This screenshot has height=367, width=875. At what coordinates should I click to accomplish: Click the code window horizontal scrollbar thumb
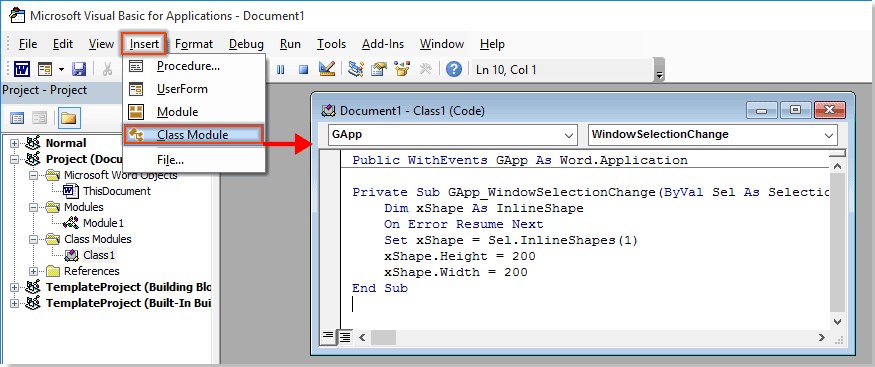click(x=383, y=337)
